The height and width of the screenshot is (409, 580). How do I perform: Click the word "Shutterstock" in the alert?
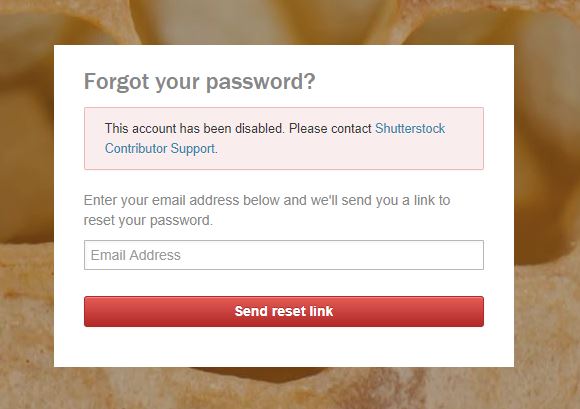410,129
